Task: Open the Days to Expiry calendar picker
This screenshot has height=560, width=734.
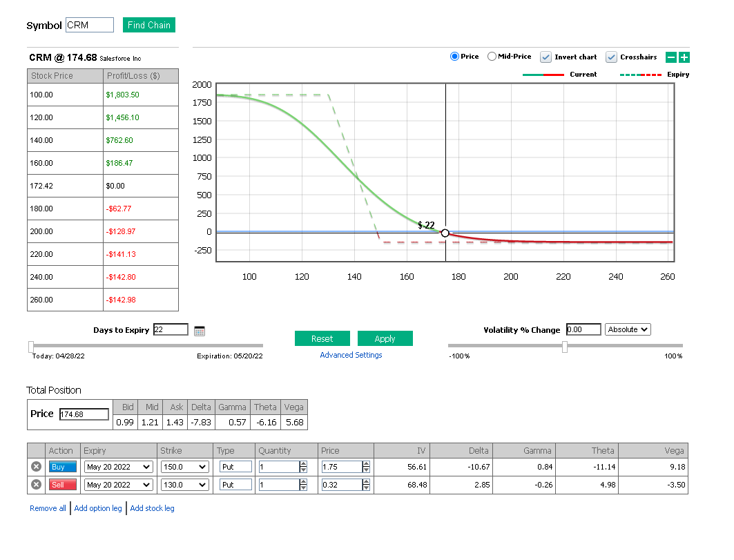Action: coord(200,331)
